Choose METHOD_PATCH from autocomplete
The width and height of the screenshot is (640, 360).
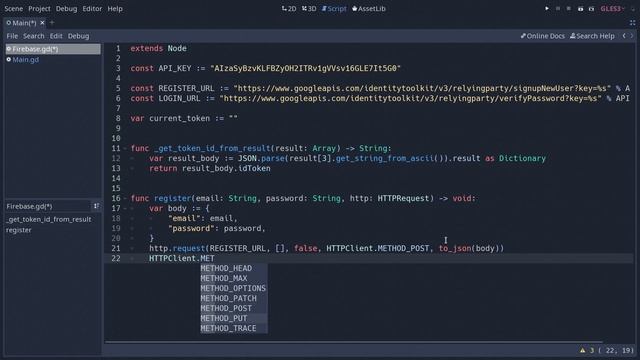[234, 298]
